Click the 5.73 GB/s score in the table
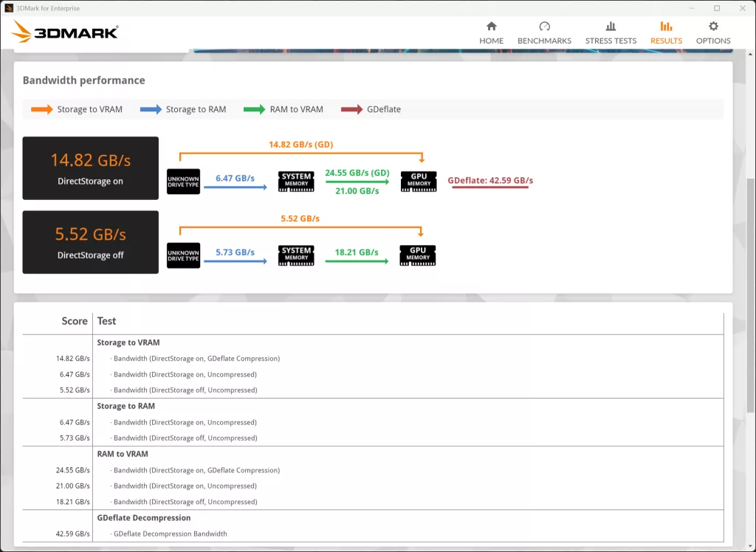This screenshot has height=552, width=756. pos(75,438)
